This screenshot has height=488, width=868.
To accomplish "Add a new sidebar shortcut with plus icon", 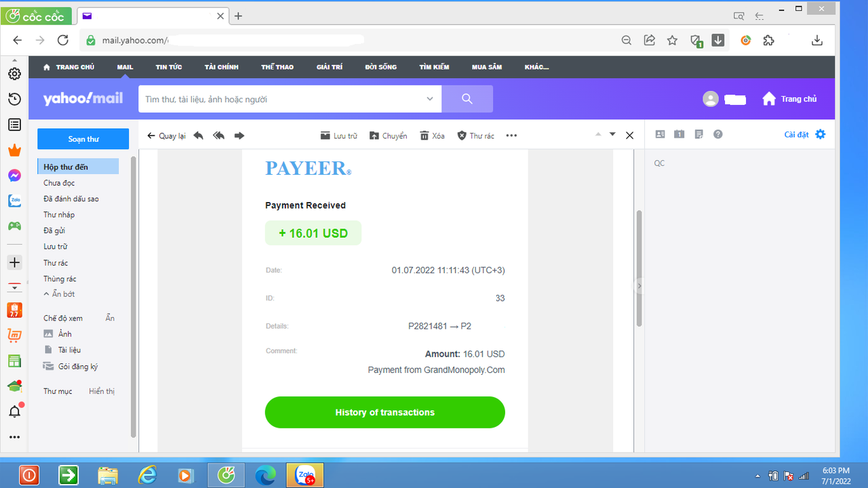I will coord(14,262).
